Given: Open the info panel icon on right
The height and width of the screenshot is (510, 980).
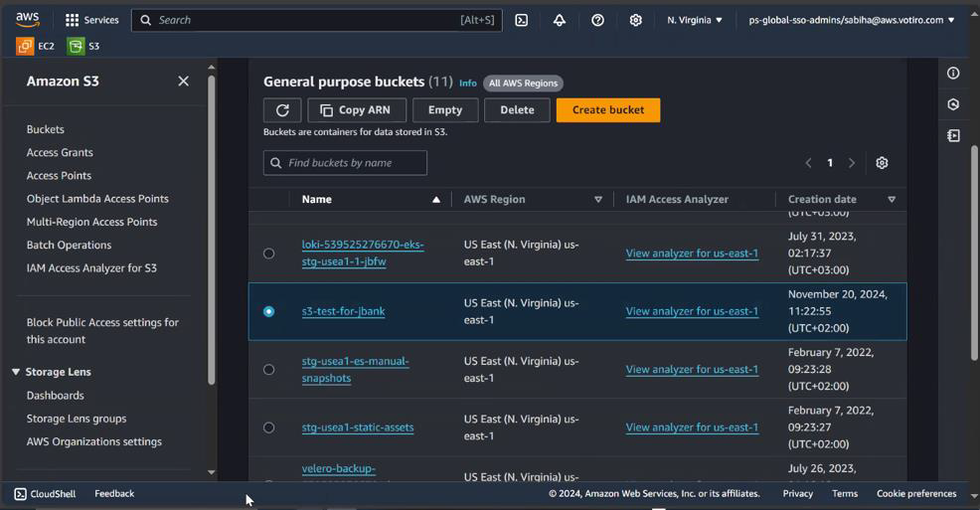Looking at the screenshot, I should 953,74.
